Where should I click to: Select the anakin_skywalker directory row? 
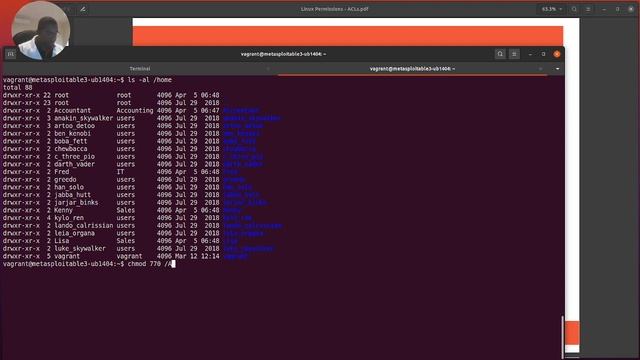(142, 118)
